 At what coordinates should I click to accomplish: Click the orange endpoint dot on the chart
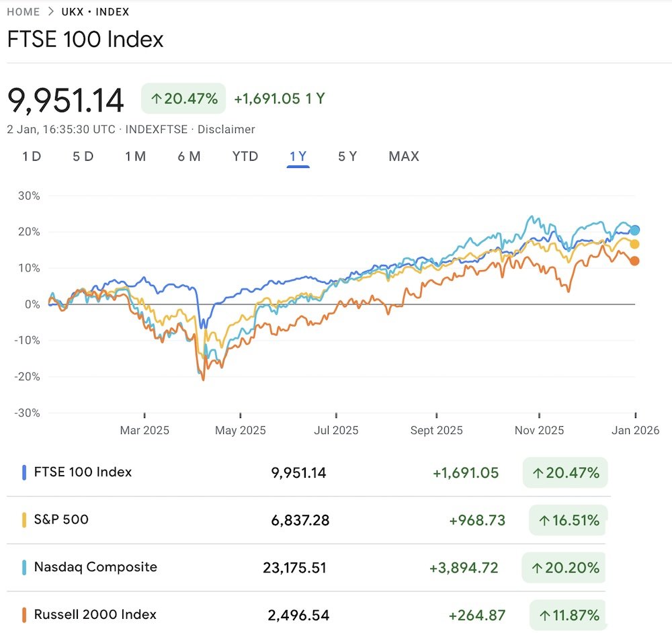pos(634,261)
